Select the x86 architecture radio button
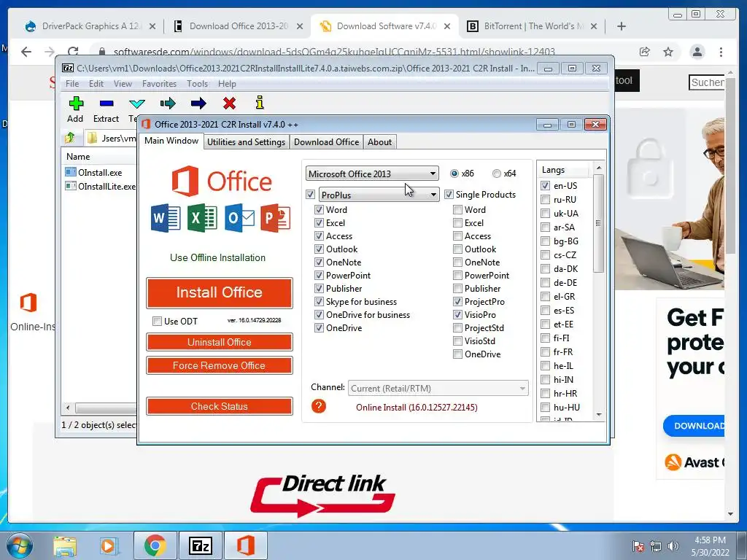Screen dimensions: 747x560 pos(454,174)
